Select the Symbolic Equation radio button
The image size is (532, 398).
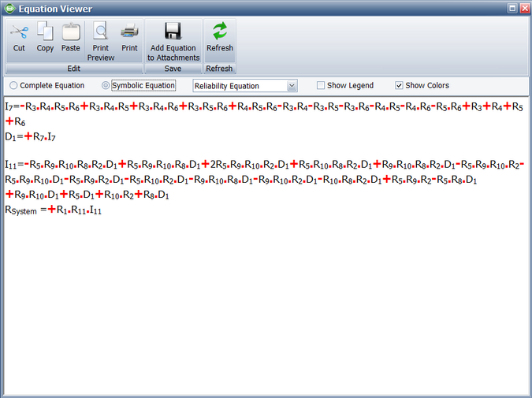[x=106, y=85]
